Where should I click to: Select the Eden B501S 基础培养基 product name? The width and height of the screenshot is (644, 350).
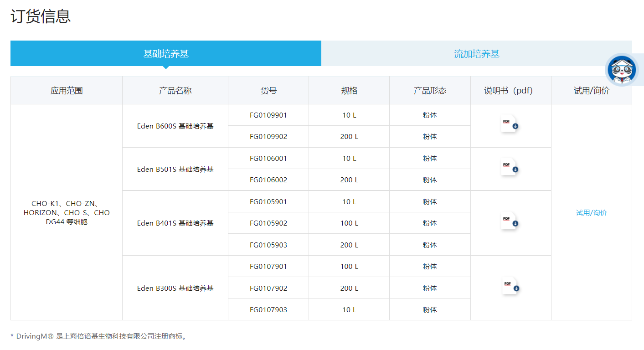tap(175, 170)
